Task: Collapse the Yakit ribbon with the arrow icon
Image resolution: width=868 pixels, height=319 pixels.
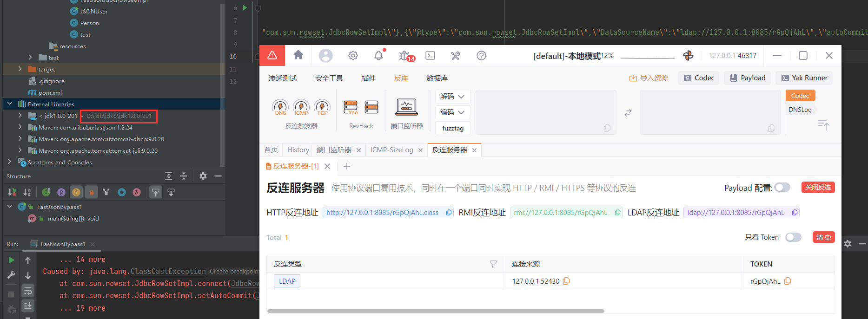Action: (823, 125)
